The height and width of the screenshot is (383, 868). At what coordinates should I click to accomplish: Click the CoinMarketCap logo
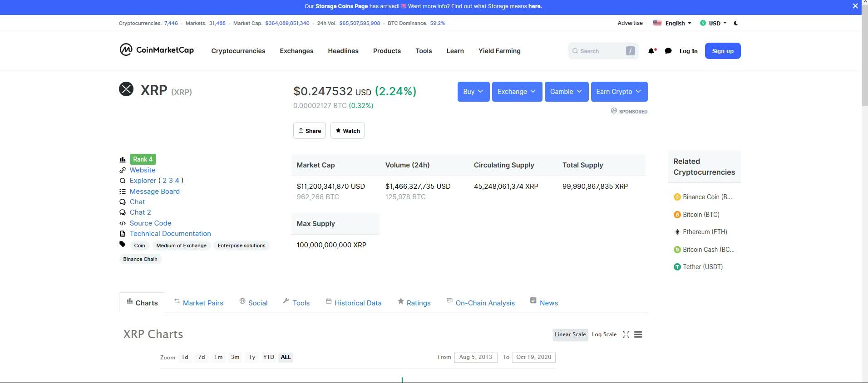[157, 50]
